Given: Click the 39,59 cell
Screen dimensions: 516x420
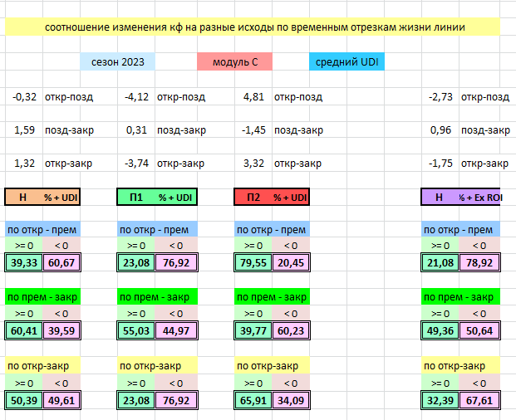Looking at the screenshot, I should [x=61, y=330].
